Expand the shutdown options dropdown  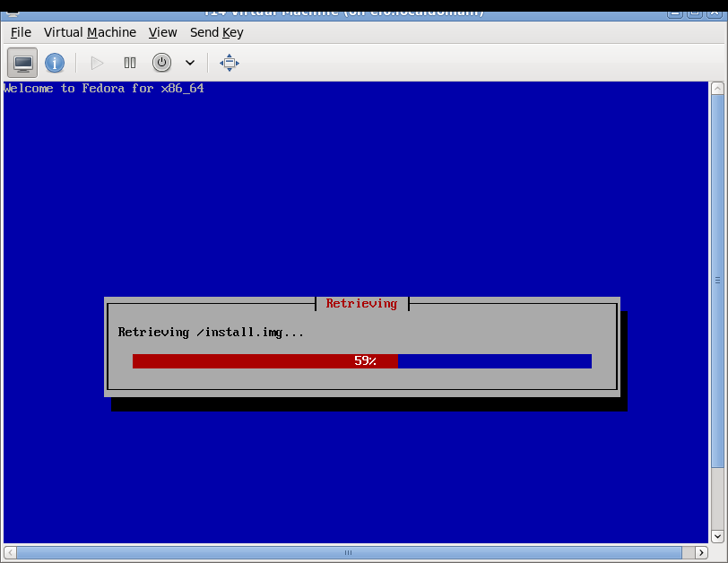(x=190, y=63)
